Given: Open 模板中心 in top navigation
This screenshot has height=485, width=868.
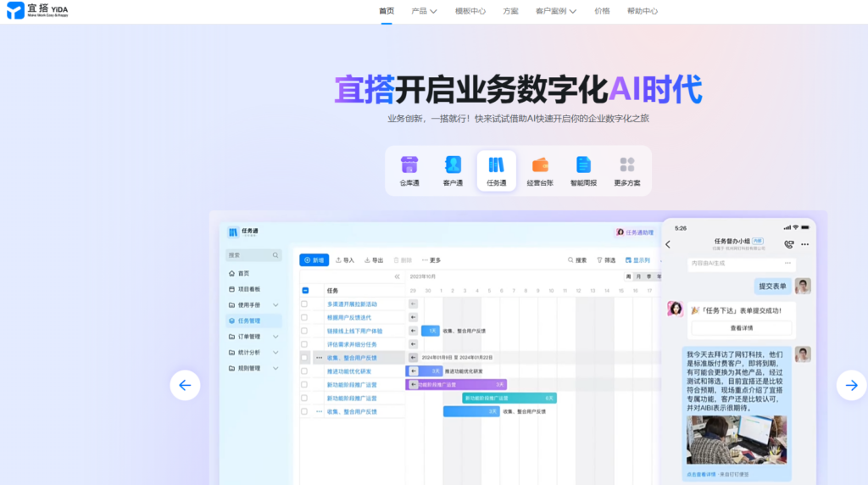Looking at the screenshot, I should pyautogui.click(x=470, y=11).
